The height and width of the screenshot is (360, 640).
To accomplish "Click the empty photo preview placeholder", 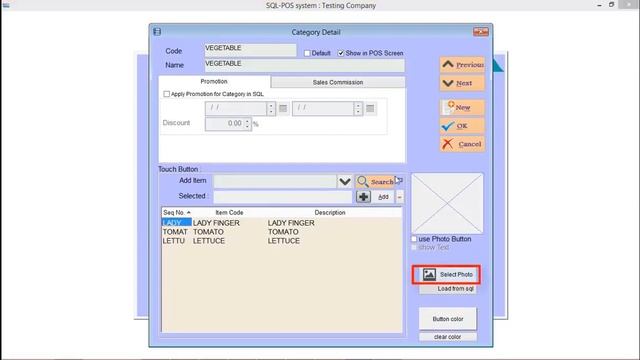I will point(447,203).
